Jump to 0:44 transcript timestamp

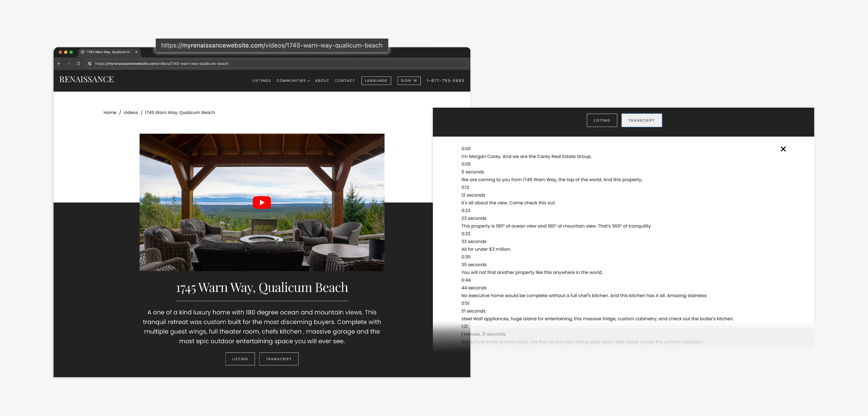coord(466,280)
